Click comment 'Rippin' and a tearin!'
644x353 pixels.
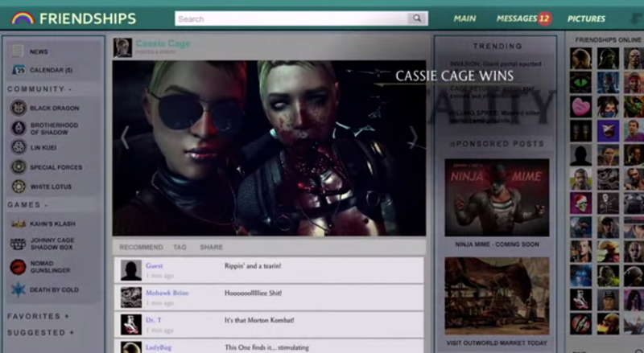pyautogui.click(x=253, y=266)
